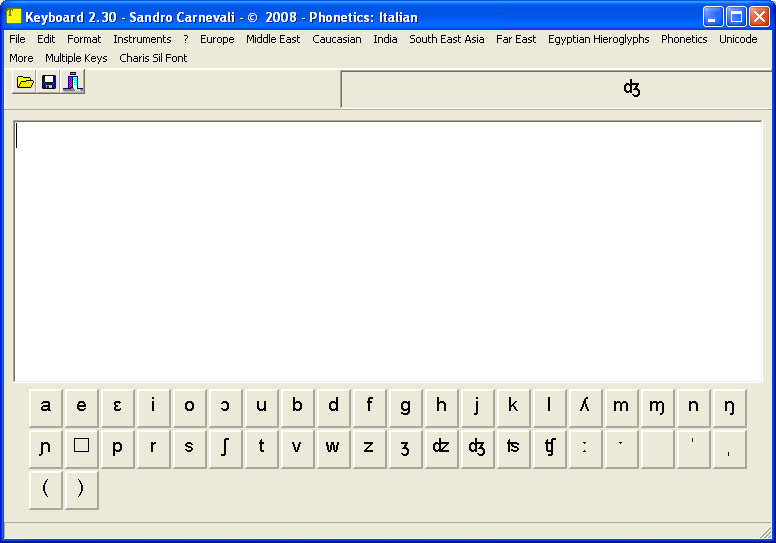Viewport: 776px width, 543px height.
Task: Open the Edit menu
Action: (x=46, y=39)
